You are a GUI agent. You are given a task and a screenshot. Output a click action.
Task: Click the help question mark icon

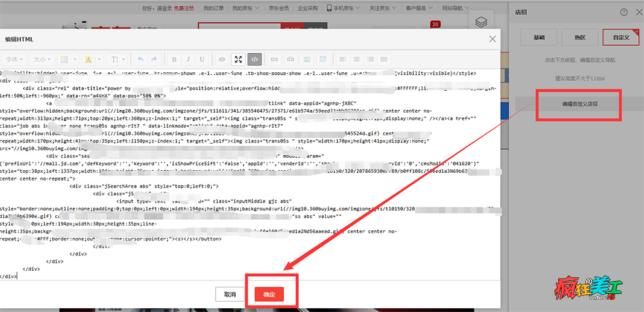click(x=624, y=12)
